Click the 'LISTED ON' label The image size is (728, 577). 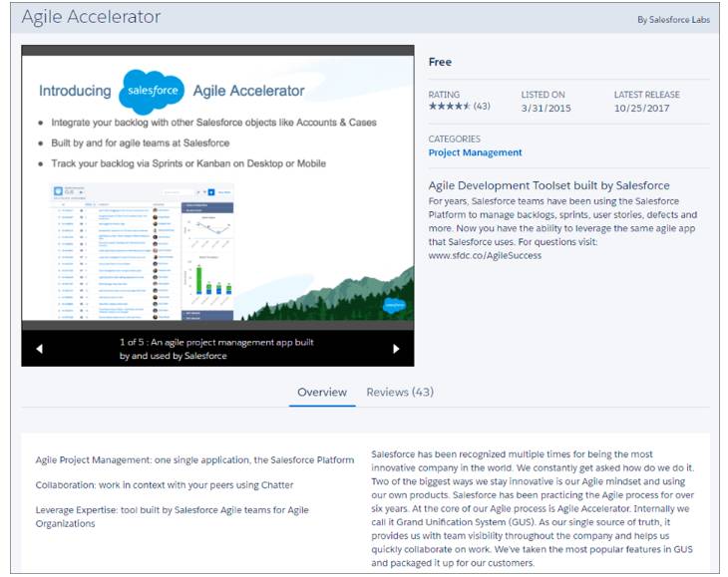click(x=543, y=95)
